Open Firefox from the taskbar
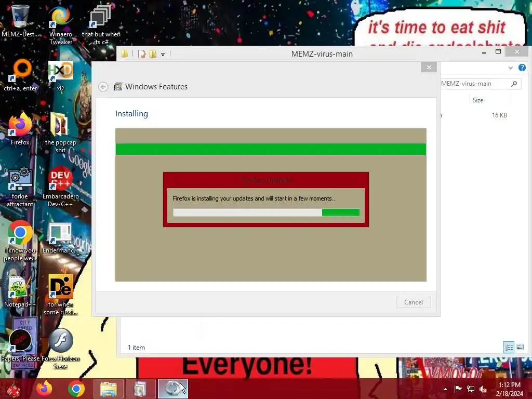The image size is (532, 399). point(44,389)
